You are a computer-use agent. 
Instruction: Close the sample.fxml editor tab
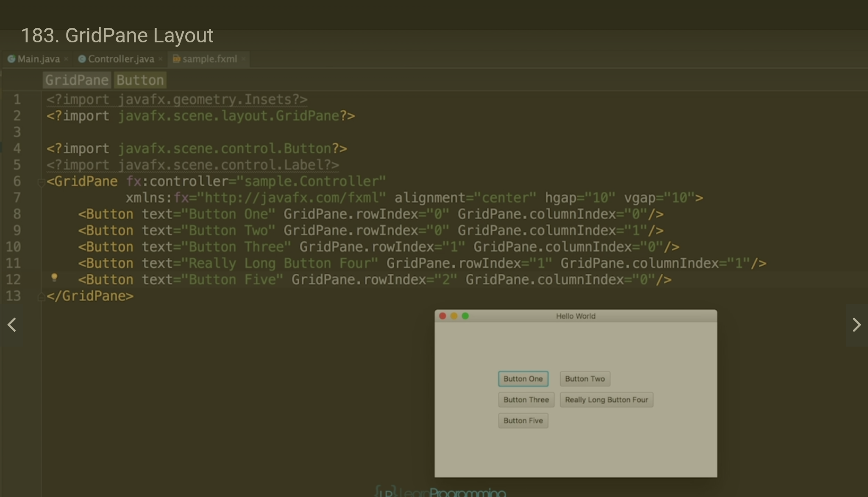point(244,59)
